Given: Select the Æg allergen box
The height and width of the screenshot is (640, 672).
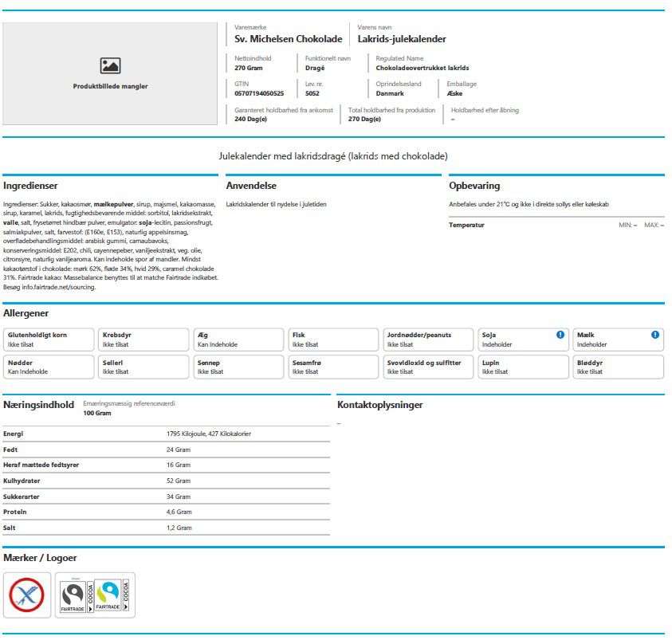Looking at the screenshot, I should pos(238,340).
